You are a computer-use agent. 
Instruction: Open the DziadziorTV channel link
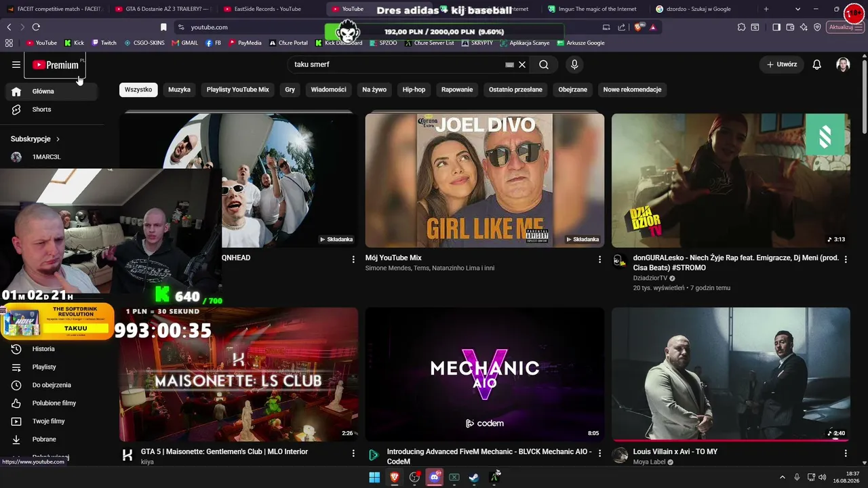click(x=650, y=279)
